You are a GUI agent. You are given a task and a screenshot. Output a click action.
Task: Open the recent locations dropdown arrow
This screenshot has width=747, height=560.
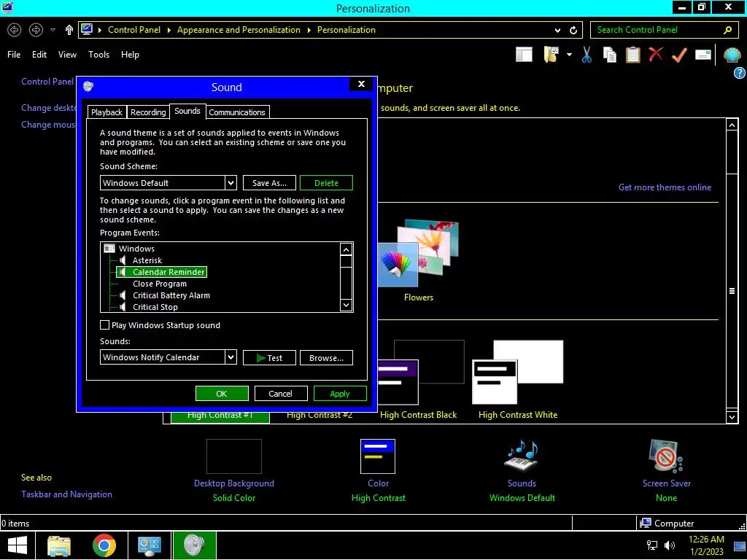53,30
